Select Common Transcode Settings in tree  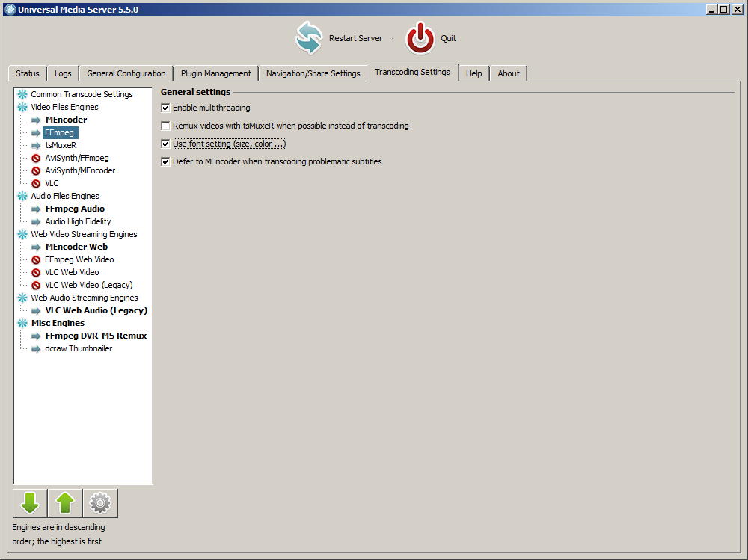[x=82, y=94]
